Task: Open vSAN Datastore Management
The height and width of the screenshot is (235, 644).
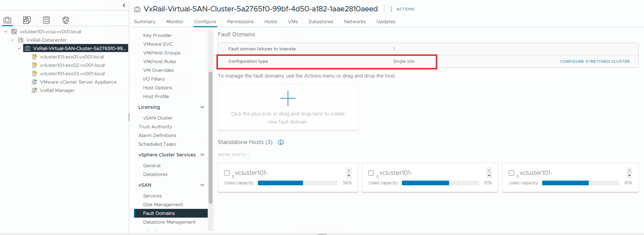Action: [x=169, y=222]
